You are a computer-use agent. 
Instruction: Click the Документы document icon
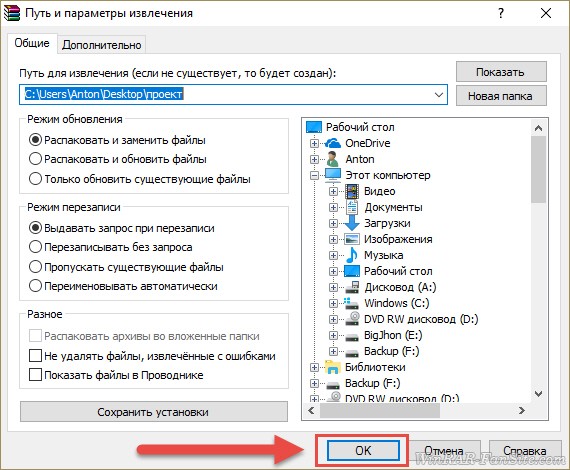click(x=352, y=207)
